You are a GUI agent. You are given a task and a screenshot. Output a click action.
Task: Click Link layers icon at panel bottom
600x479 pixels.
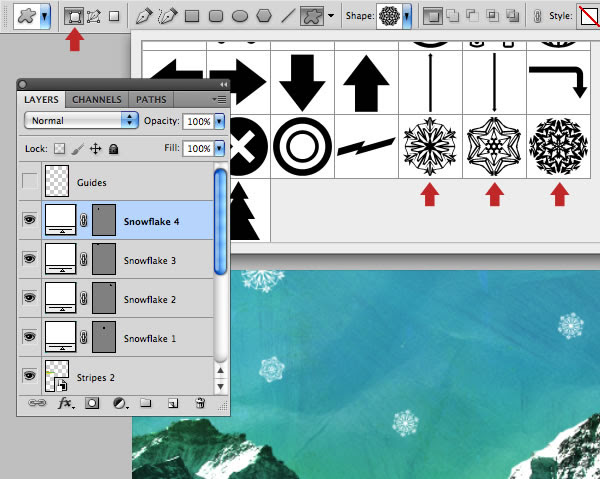[x=37, y=403]
